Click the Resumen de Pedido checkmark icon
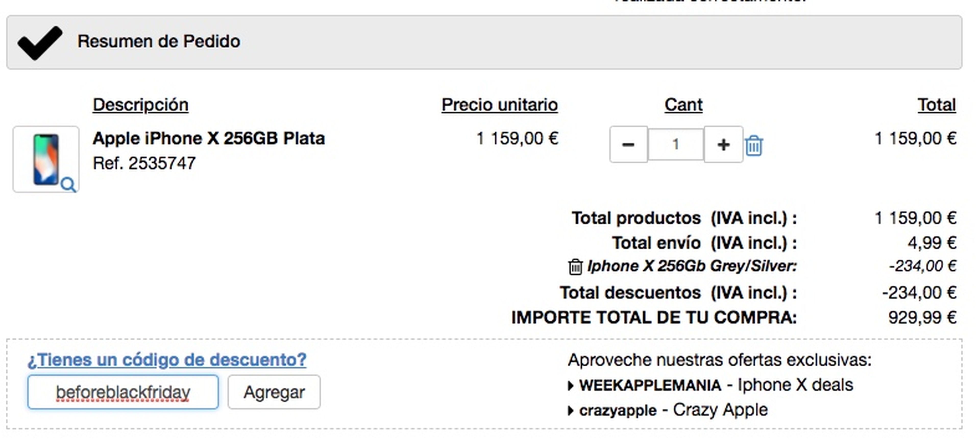Viewport: 980px width, 443px height. (40, 43)
